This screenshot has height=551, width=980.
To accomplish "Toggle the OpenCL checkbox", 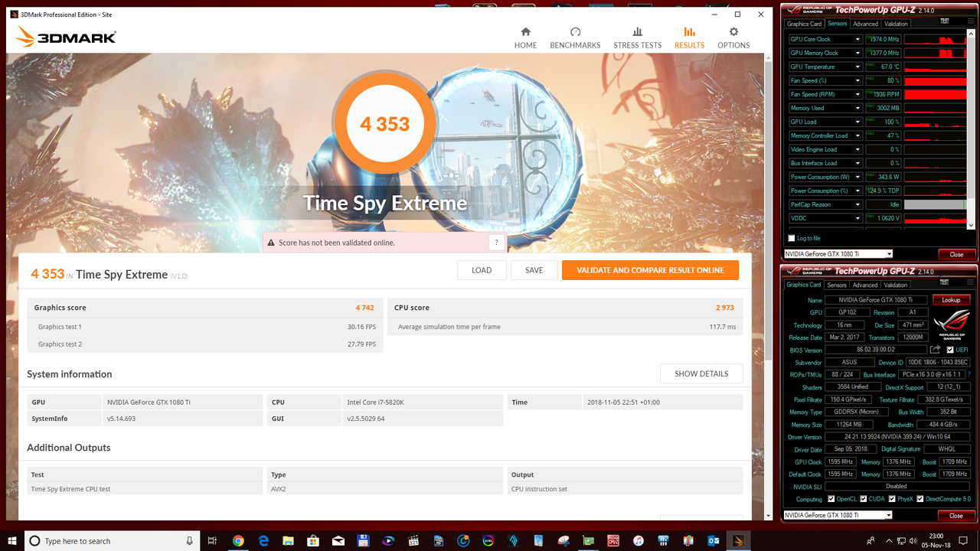I will coord(831,499).
